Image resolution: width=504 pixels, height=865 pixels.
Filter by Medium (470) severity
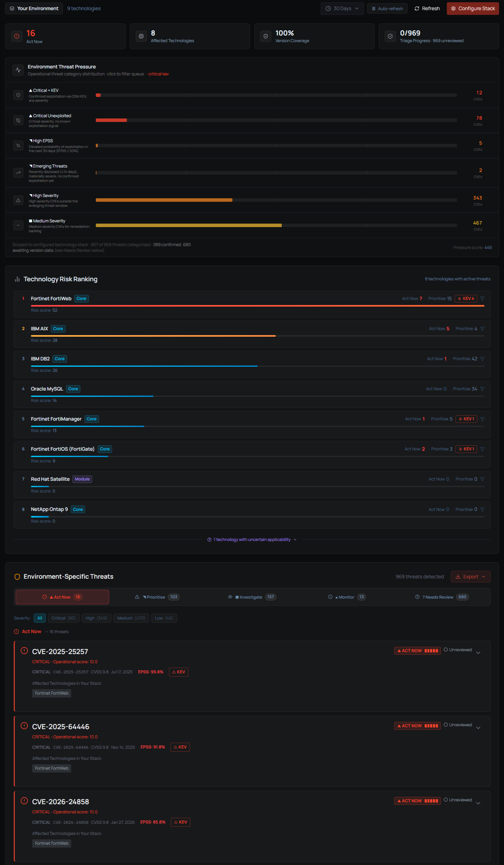click(131, 618)
